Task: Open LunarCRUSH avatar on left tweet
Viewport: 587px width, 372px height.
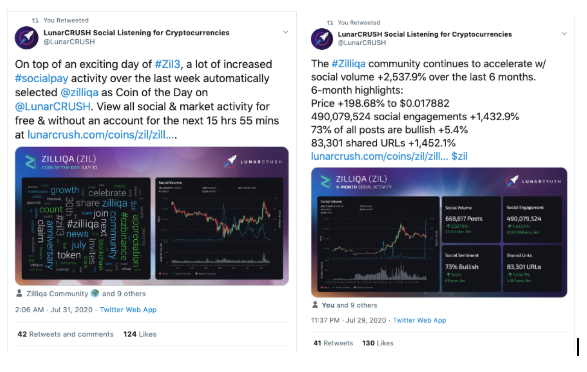Action: click(x=26, y=37)
